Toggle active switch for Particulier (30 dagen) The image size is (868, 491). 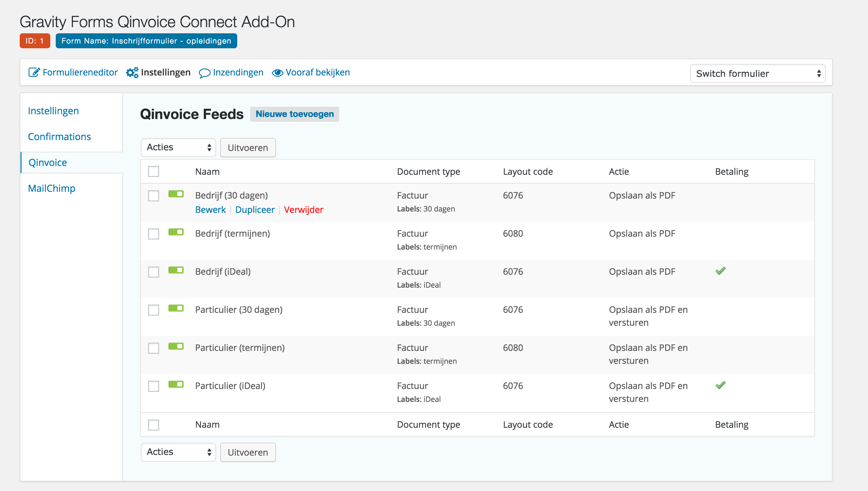click(x=176, y=308)
